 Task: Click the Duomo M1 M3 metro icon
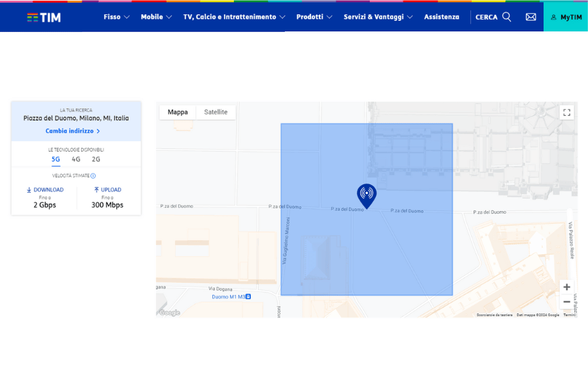(x=248, y=297)
